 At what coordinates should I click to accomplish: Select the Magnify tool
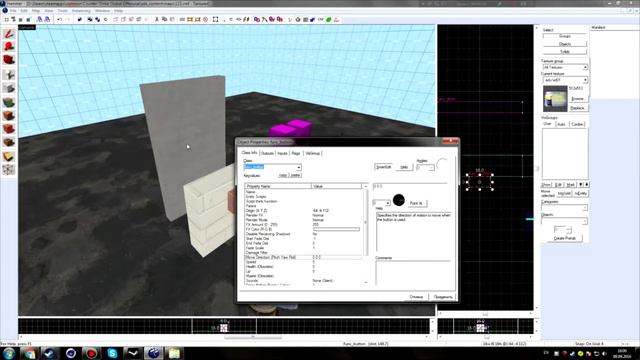point(9,47)
